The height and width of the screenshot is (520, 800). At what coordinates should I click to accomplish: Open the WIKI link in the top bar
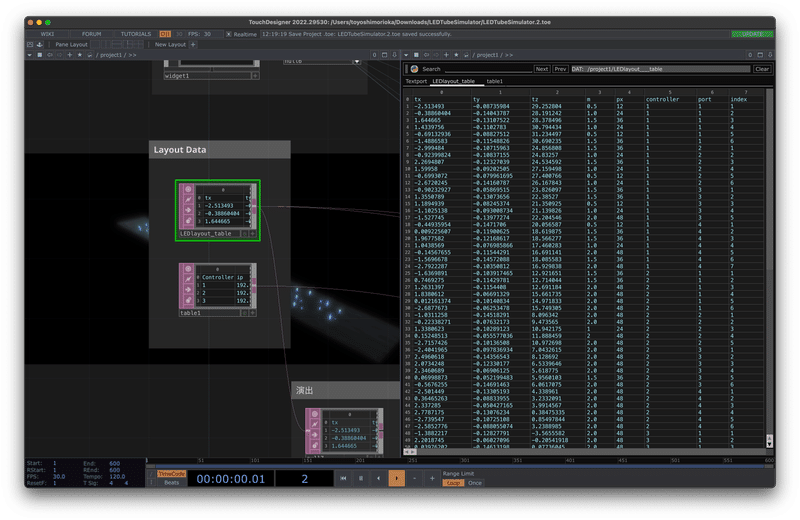tap(47, 34)
